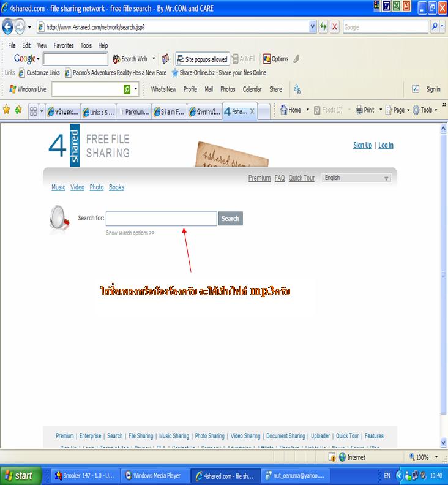Expand the Search Web dropdown arrow
The width and height of the screenshot is (448, 485).
(154, 58)
